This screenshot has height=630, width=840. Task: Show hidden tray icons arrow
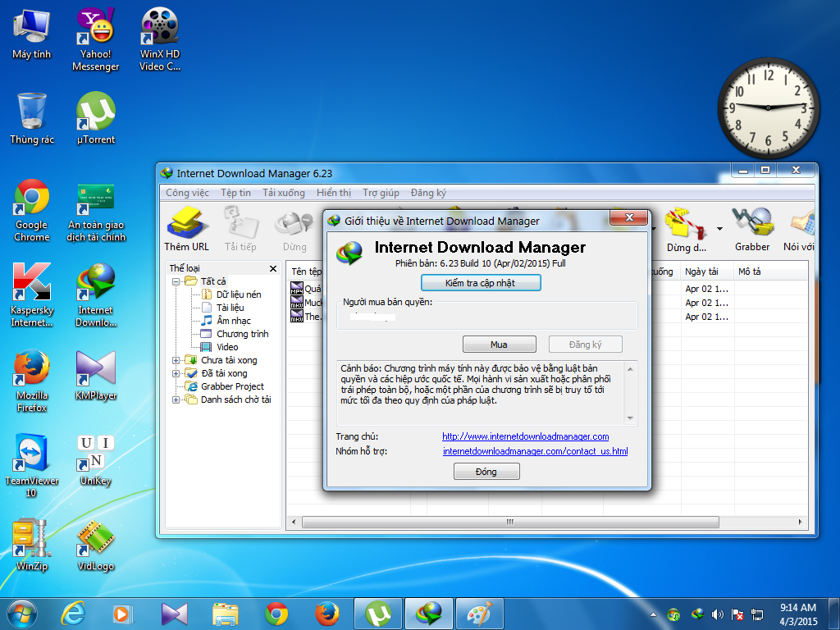[x=653, y=614]
